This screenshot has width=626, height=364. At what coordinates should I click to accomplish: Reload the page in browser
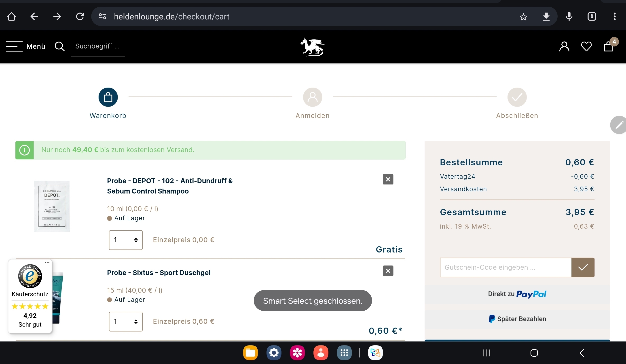[x=80, y=17]
